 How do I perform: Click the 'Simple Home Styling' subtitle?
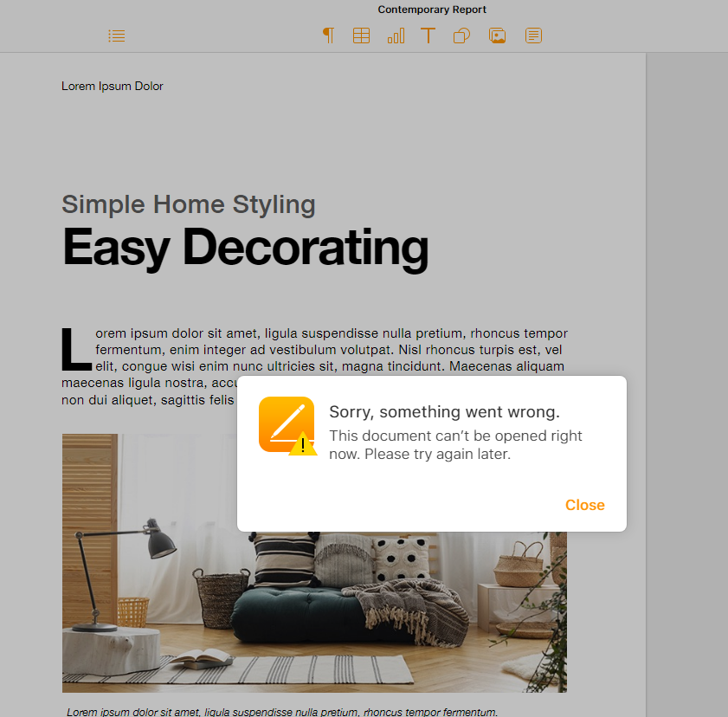[x=189, y=204]
